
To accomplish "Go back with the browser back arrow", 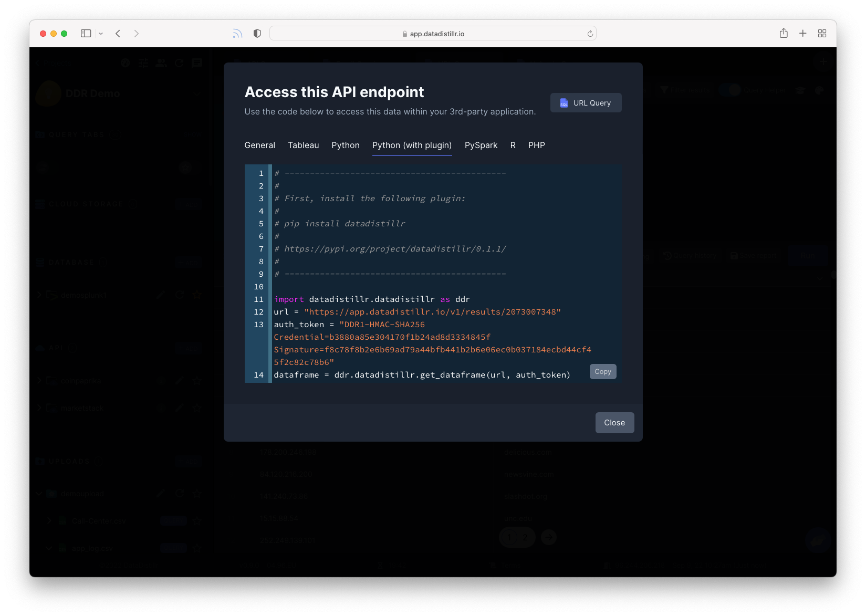I will 118,34.
